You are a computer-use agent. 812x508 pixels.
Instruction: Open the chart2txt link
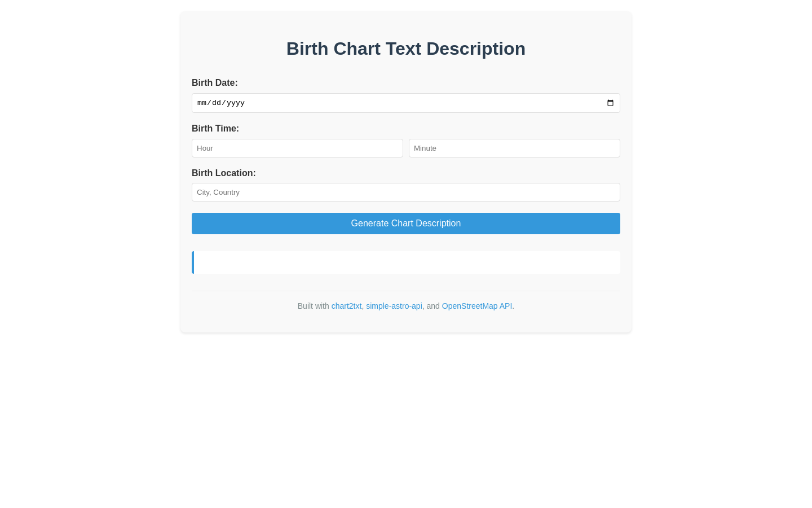346,306
